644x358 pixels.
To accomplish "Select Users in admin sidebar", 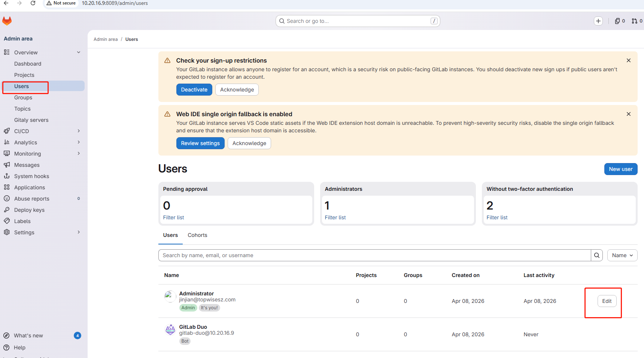I will [x=43, y=86].
